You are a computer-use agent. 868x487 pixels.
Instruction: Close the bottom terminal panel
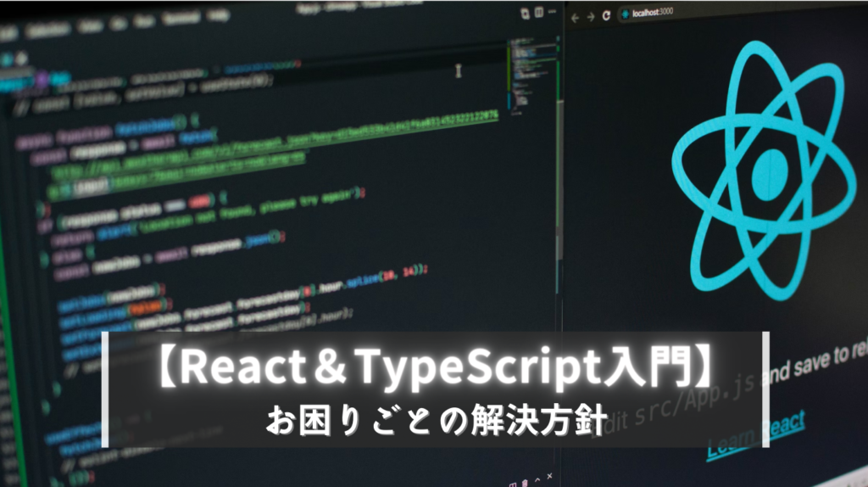click(549, 476)
